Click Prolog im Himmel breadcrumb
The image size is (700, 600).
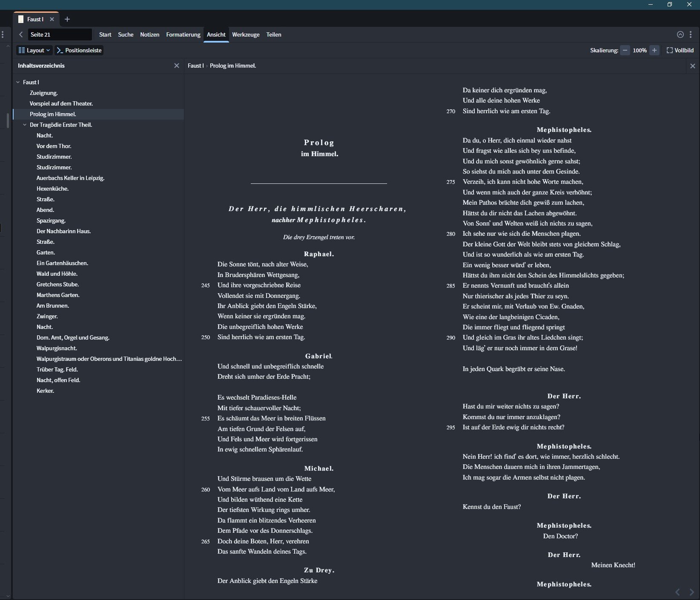233,66
